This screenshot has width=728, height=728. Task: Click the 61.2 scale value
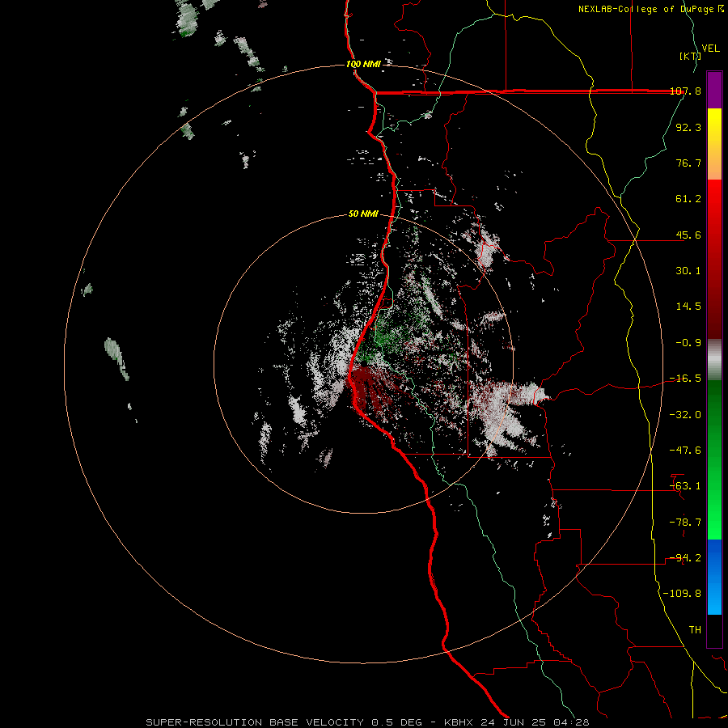pyautogui.click(x=688, y=199)
